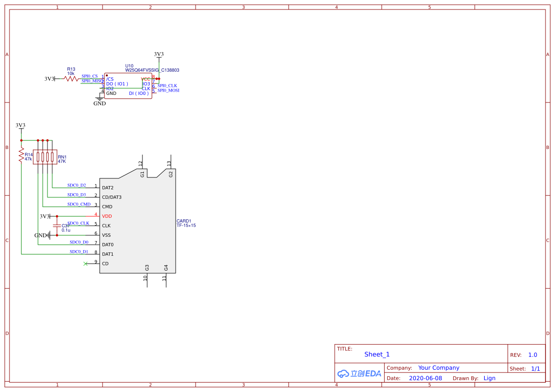
Task: Click the 3V3 power symbol above R14
Action: point(20,126)
